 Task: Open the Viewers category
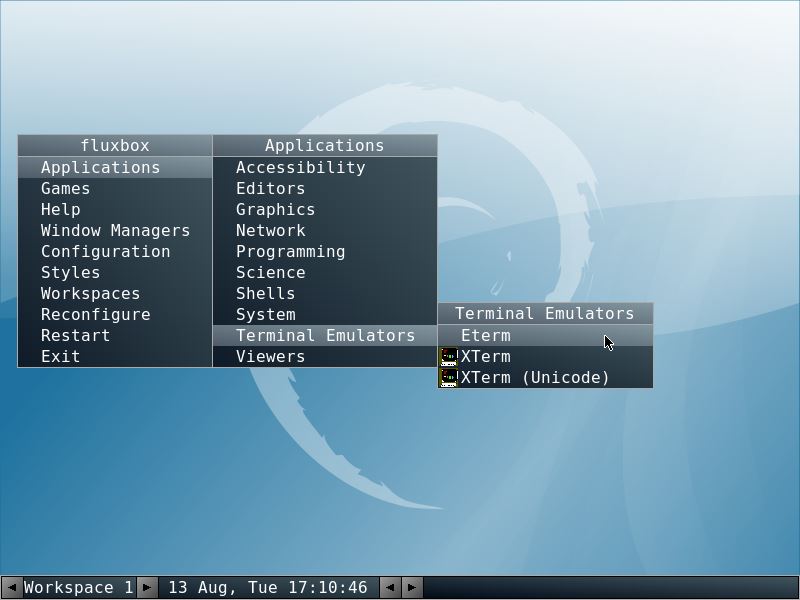324,356
